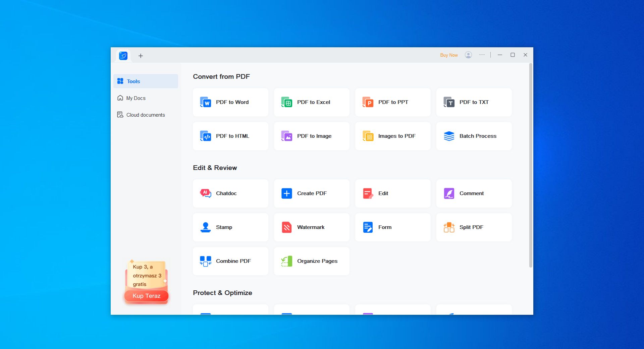Open the Chatdoc AI tool
The height and width of the screenshot is (349, 644).
230,193
